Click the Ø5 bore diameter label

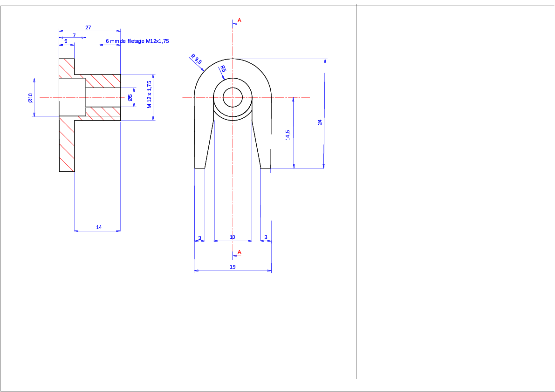(130, 98)
